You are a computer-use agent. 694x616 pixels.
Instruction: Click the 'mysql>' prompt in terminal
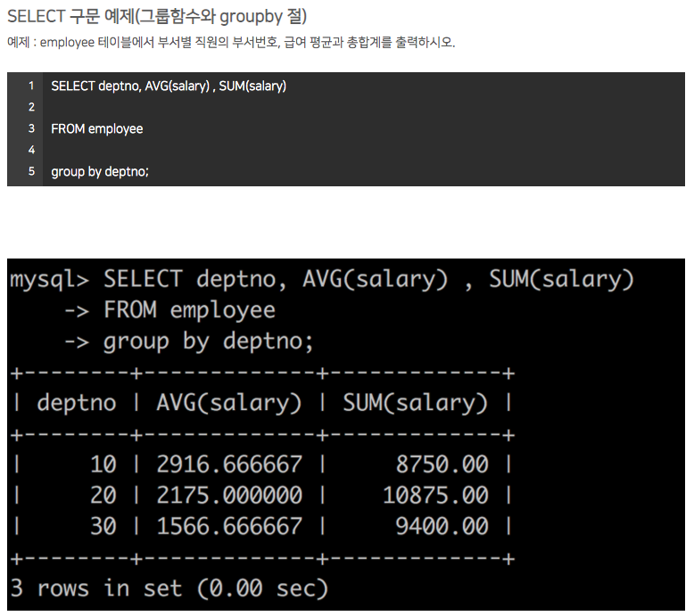click(50, 280)
